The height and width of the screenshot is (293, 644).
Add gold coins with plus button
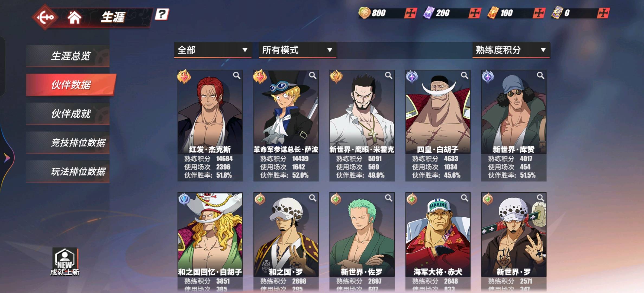410,13
